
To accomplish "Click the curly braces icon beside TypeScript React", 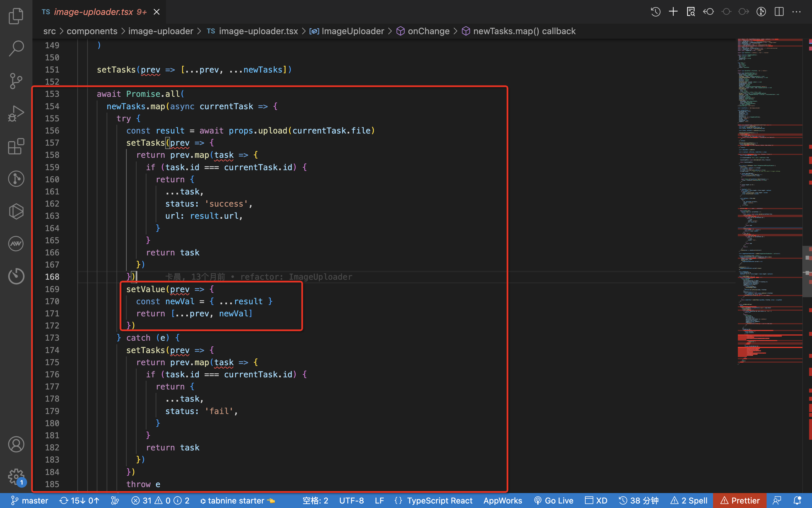I will 398,501.
